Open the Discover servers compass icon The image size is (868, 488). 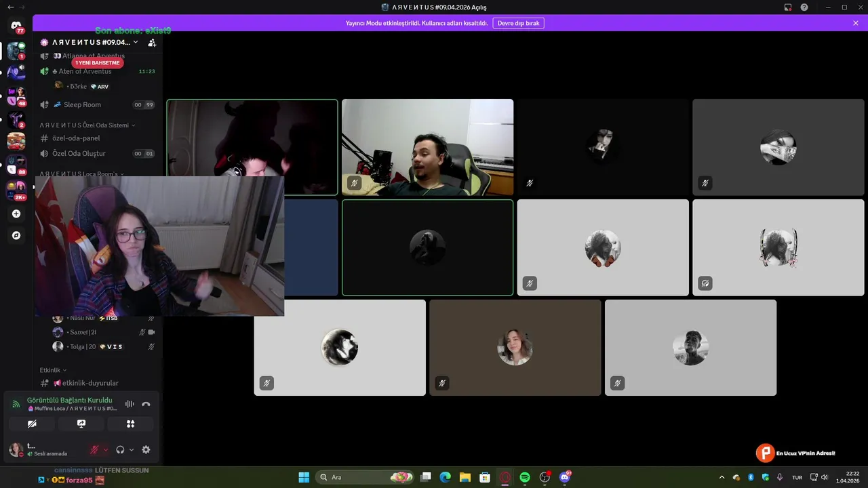[x=16, y=235]
